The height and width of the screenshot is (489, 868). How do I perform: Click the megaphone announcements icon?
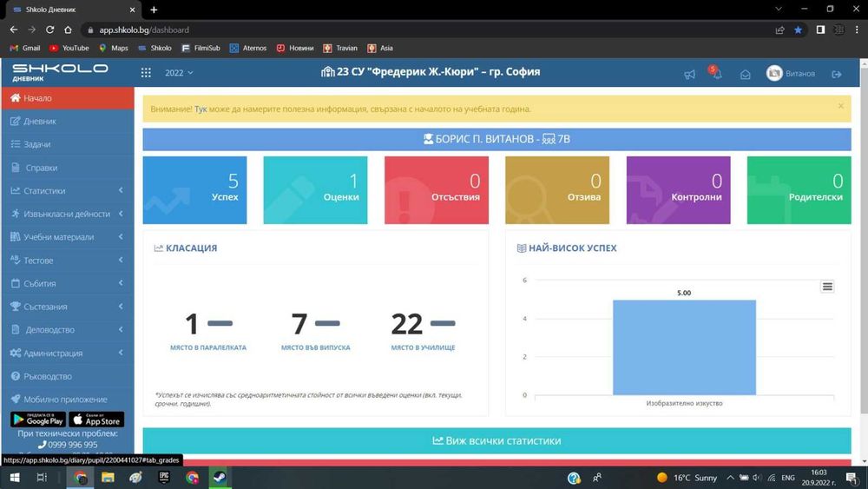[689, 74]
